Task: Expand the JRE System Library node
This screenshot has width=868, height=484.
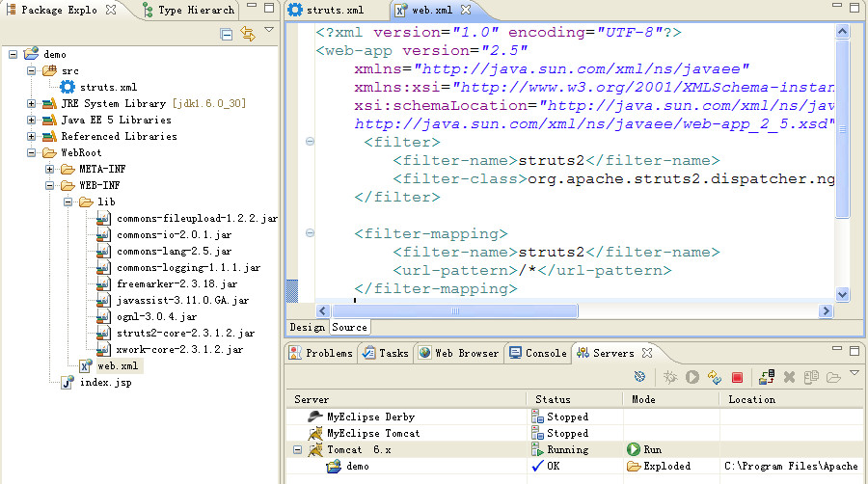Action: coord(32,104)
